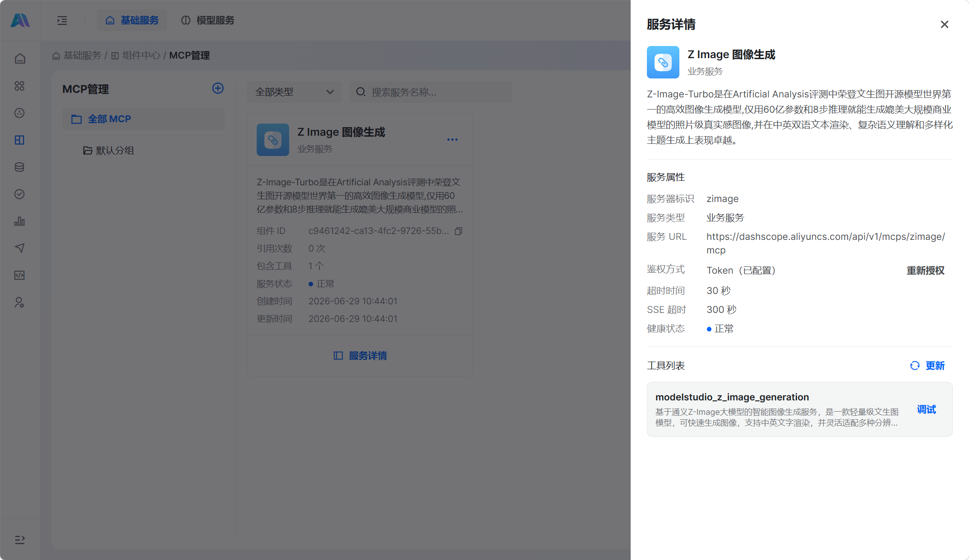The height and width of the screenshot is (560, 969).
Task: Open the code box sidebar icon
Action: coord(19,275)
